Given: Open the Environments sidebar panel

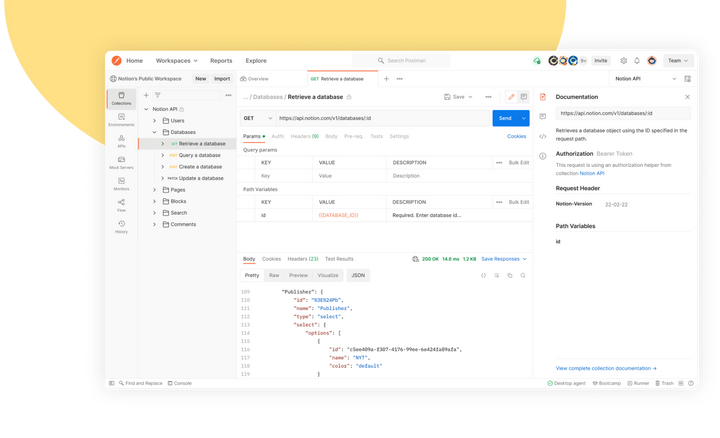Looking at the screenshot, I should pos(121,119).
